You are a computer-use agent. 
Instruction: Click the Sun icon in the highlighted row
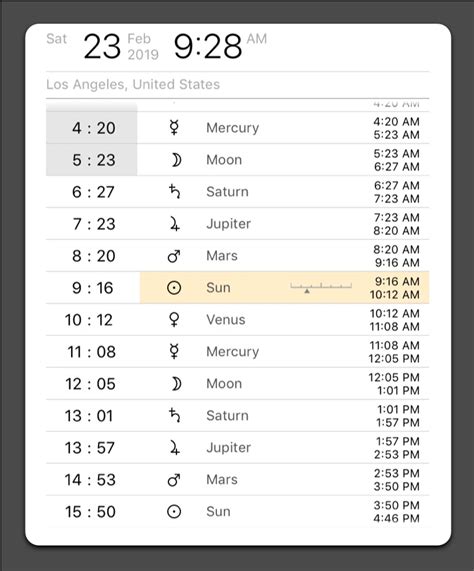(174, 288)
